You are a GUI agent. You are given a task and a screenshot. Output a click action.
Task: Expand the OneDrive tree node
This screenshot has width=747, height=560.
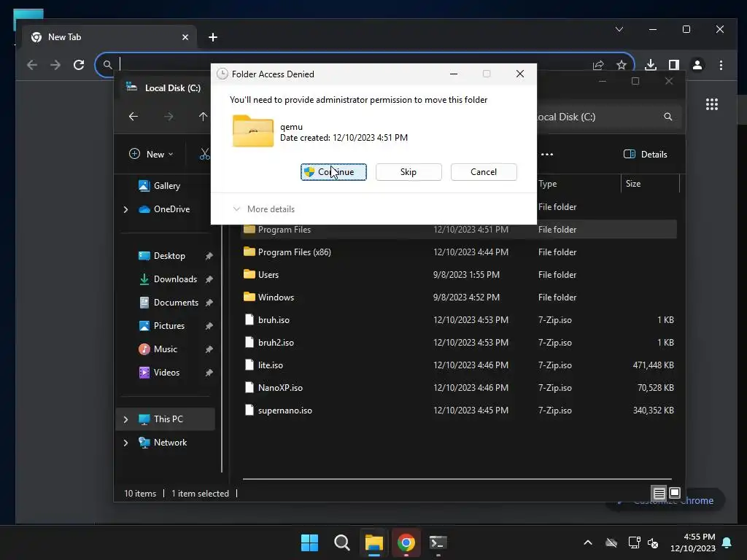pyautogui.click(x=125, y=209)
